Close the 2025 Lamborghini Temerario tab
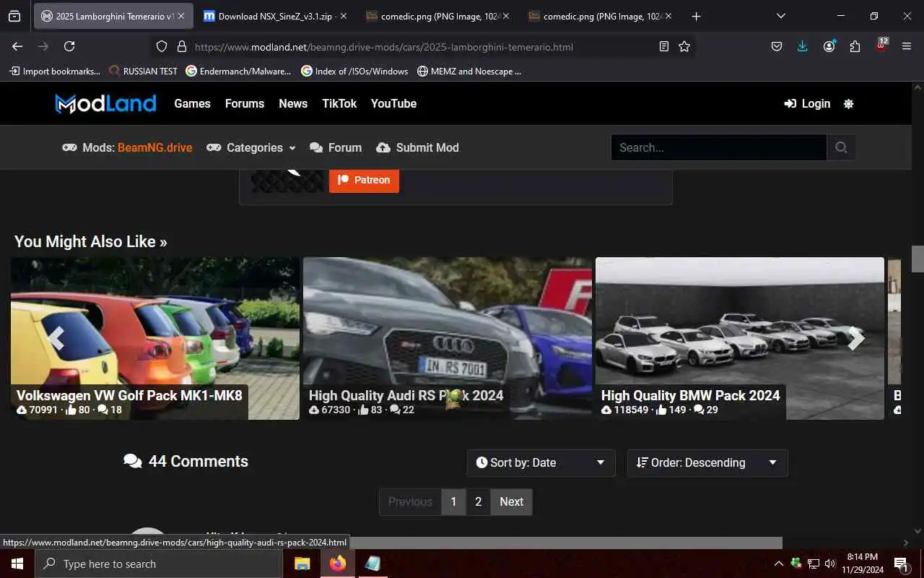924x578 pixels. (180, 16)
